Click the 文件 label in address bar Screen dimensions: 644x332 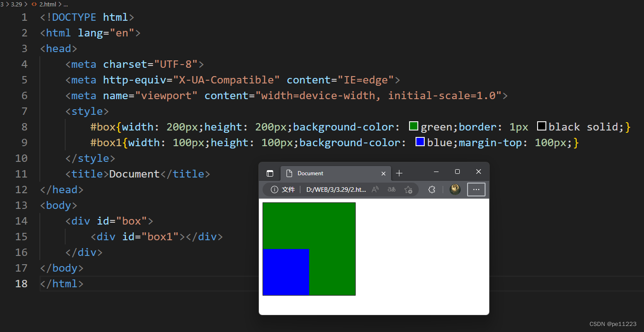(288, 190)
